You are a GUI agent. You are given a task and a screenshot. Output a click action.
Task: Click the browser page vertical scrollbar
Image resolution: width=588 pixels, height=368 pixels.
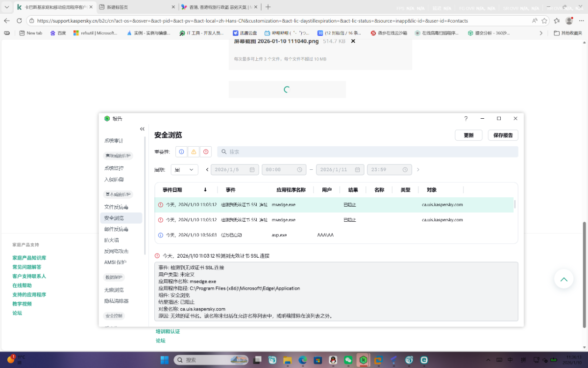pyautogui.click(x=584, y=274)
